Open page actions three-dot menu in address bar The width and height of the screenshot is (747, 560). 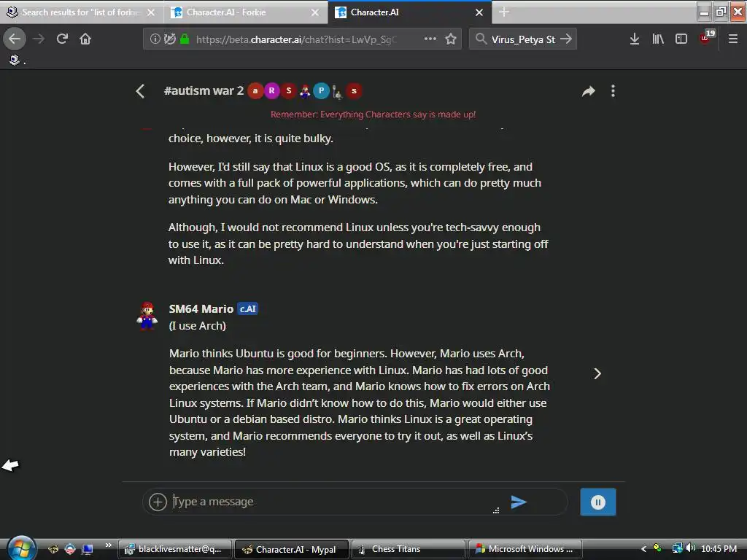(x=430, y=39)
